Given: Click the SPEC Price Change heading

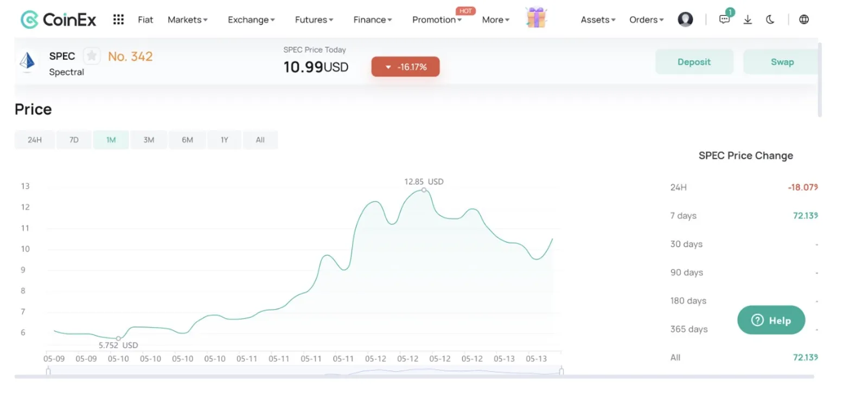Looking at the screenshot, I should coord(746,156).
